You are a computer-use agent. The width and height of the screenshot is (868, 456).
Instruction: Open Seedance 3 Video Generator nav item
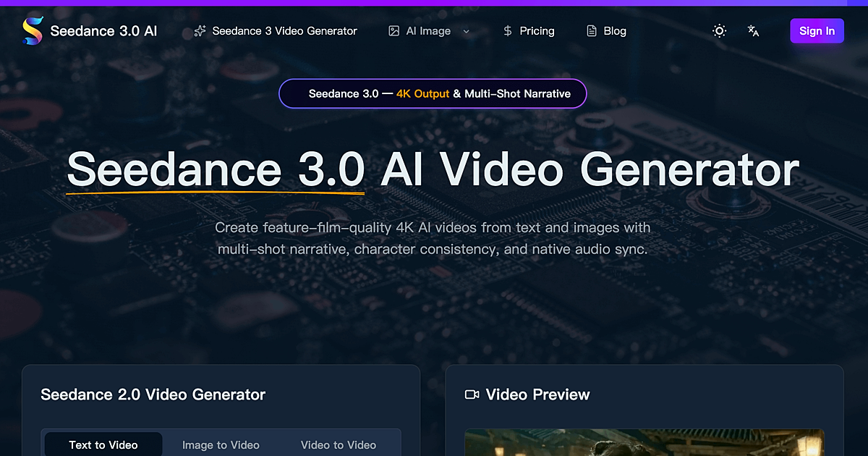(x=276, y=31)
